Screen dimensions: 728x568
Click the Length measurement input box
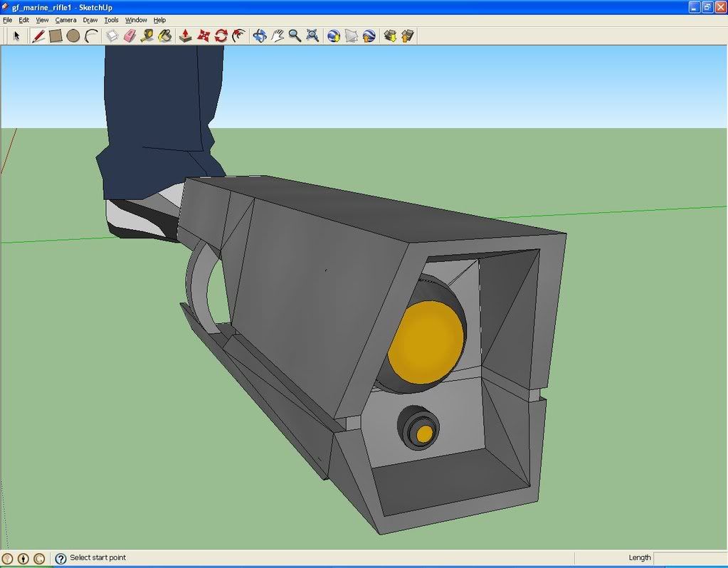pos(690,558)
